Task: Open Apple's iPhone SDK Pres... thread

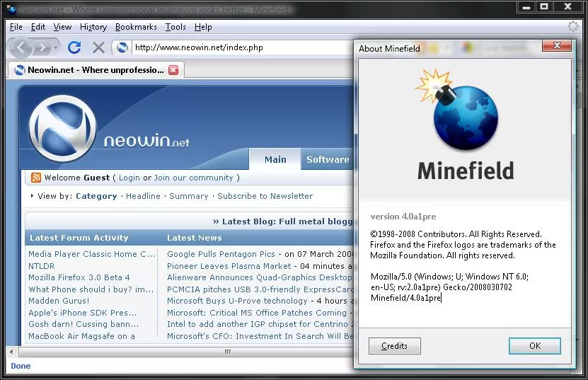Action: (83, 313)
